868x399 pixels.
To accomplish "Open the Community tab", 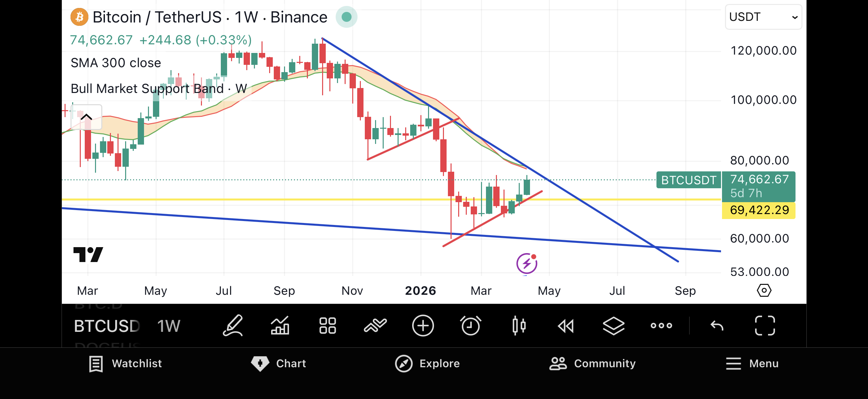I will click(592, 363).
